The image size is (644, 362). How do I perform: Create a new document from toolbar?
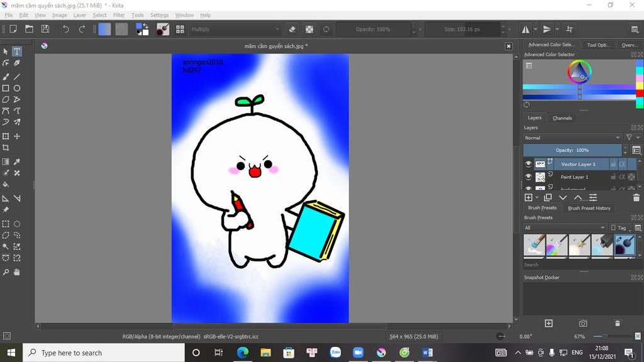(x=13, y=29)
